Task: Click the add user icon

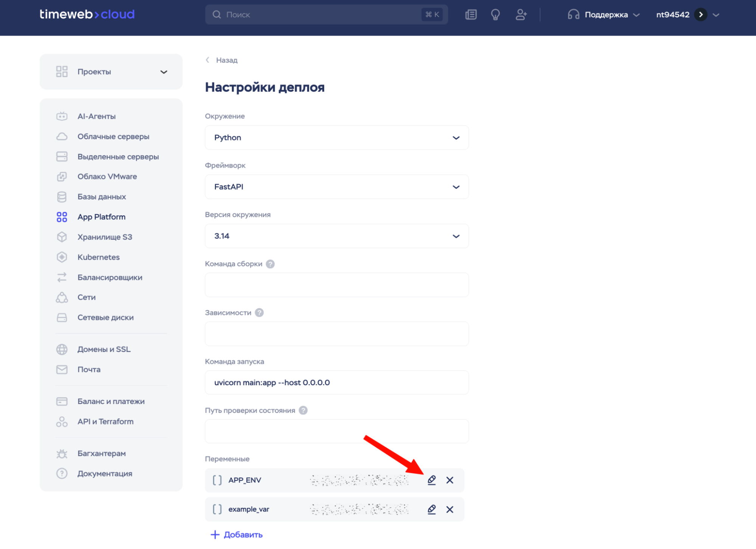Action: [x=521, y=15]
